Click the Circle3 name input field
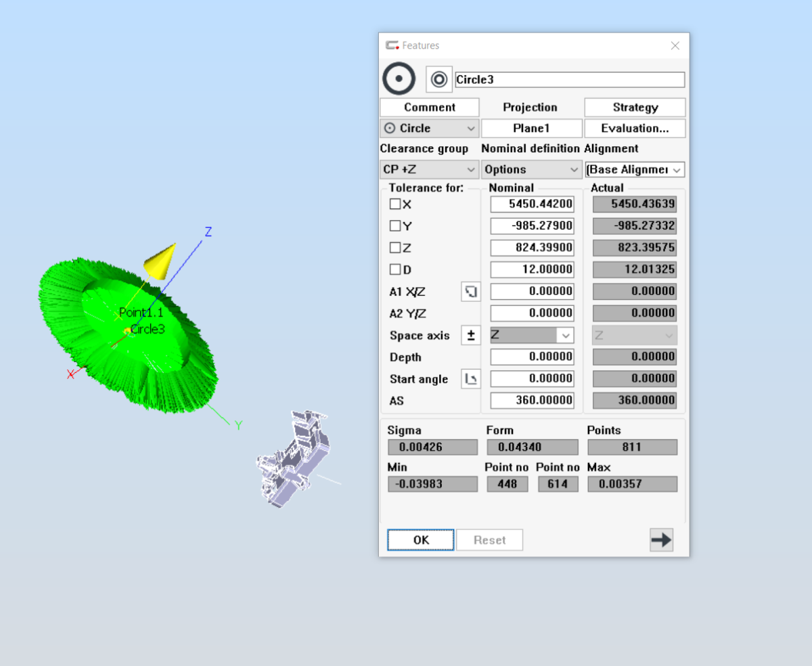The image size is (812, 666). [569, 80]
